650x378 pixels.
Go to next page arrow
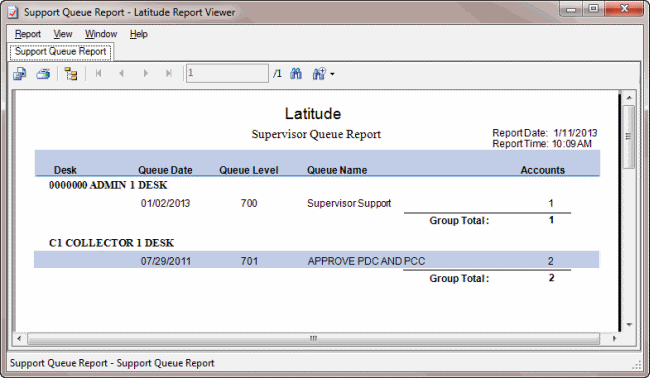click(146, 73)
